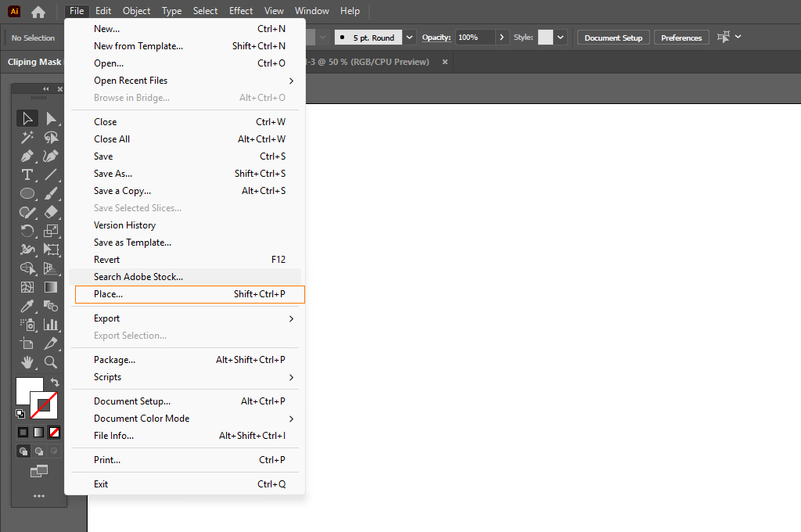Expand the Document Color Mode submenu

(291, 419)
